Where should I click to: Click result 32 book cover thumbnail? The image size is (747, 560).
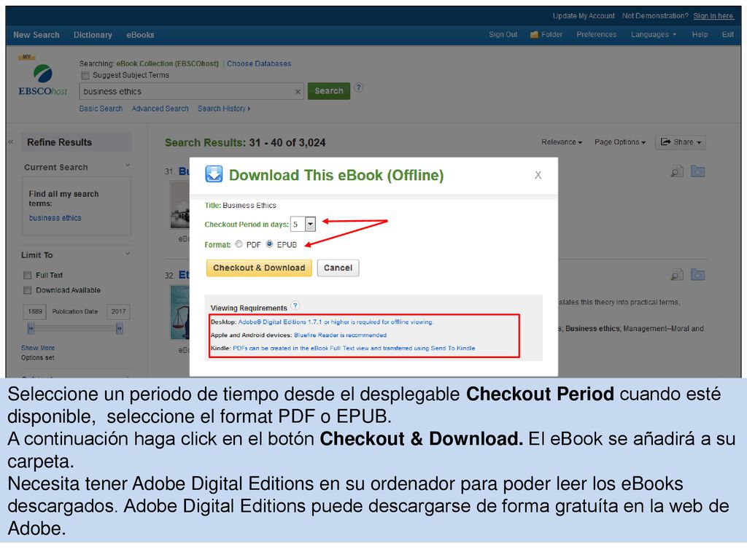[x=179, y=312]
